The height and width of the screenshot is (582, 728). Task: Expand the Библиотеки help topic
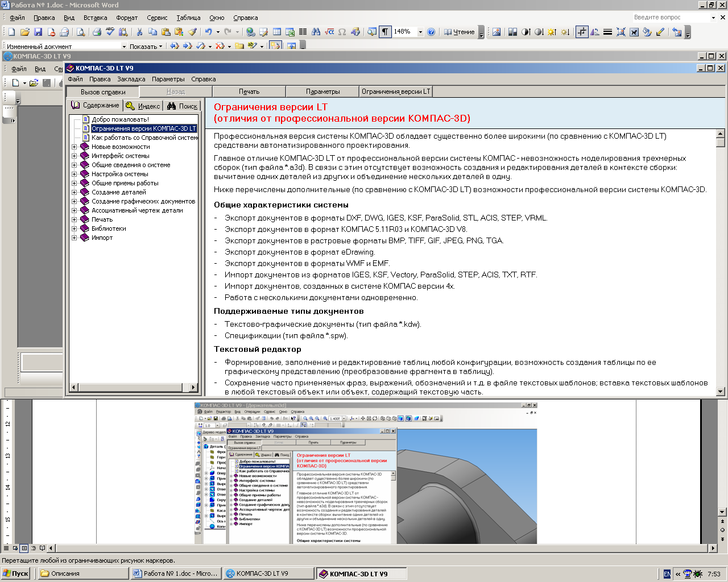tap(74, 228)
